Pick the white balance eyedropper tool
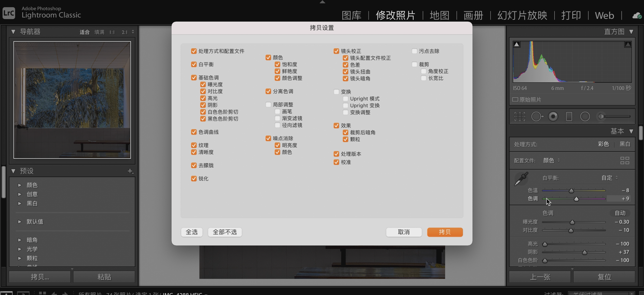The height and width of the screenshot is (295, 644). click(x=521, y=179)
